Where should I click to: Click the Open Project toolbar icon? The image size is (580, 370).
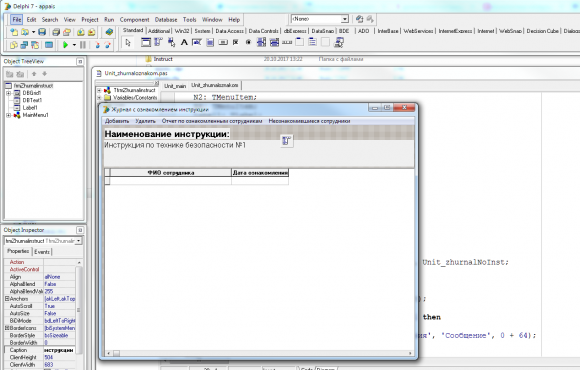[x=67, y=32]
